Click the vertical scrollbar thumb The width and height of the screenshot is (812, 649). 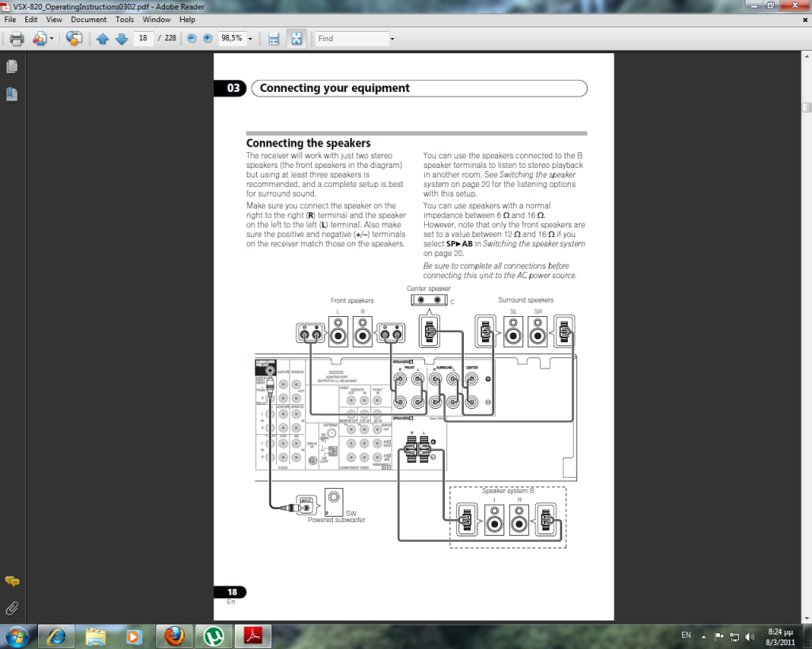[806, 107]
